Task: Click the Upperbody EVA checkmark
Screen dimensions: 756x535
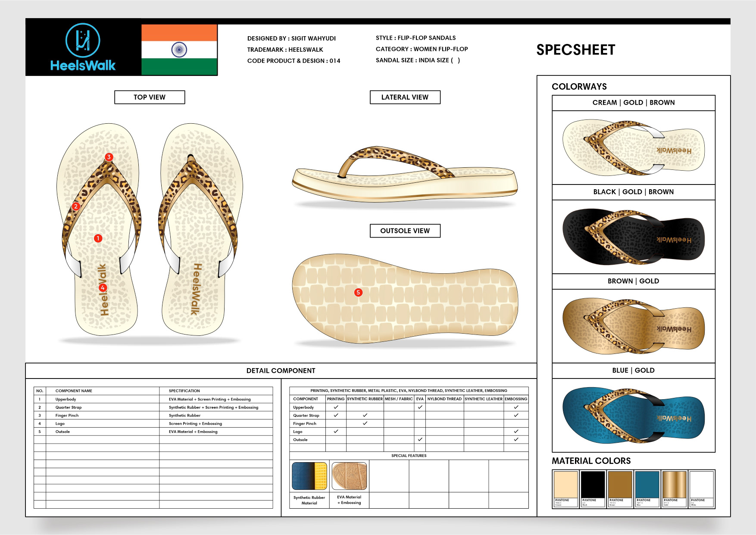Action: pyautogui.click(x=420, y=407)
